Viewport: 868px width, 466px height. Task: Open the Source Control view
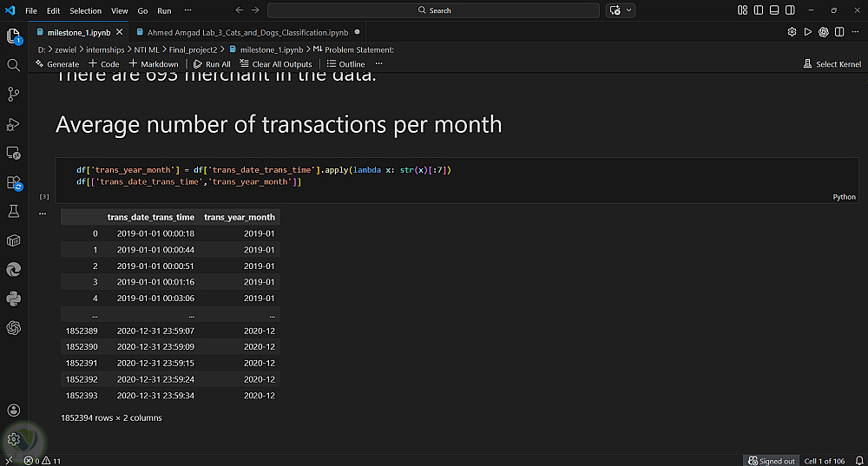[14, 94]
